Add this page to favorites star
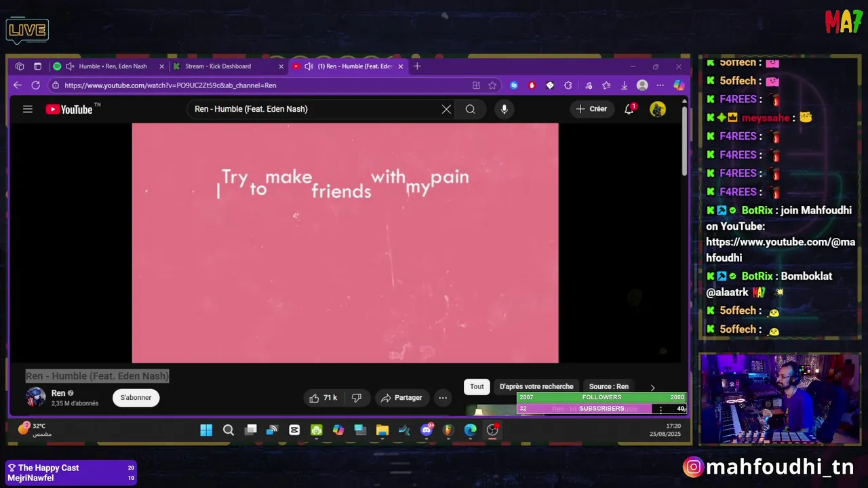The width and height of the screenshot is (868, 488). pos(492,85)
